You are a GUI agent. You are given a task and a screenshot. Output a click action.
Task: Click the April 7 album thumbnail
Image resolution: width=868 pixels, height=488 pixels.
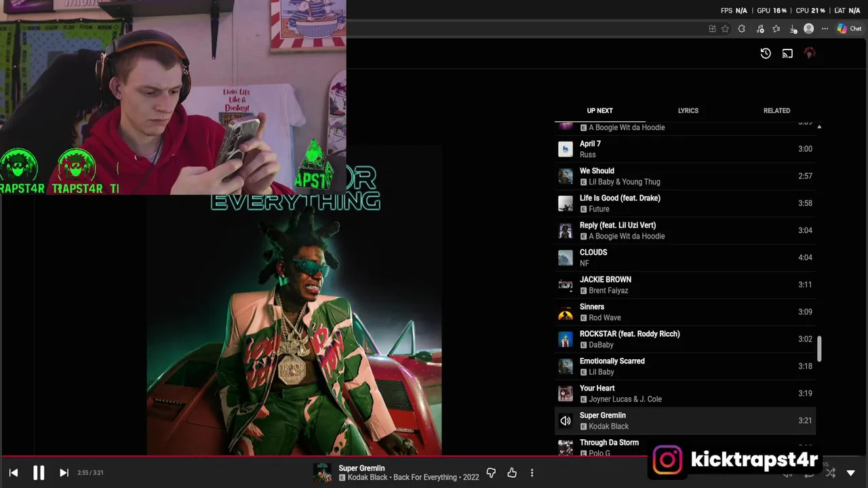tap(565, 149)
